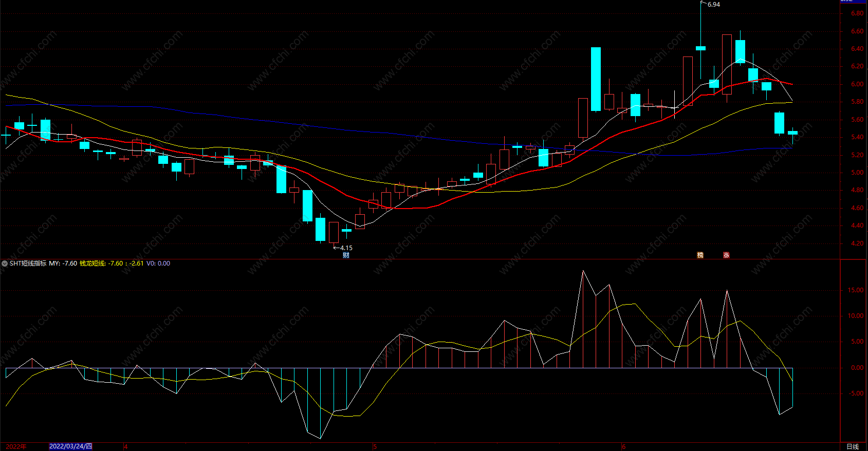Image resolution: width=868 pixels, height=451 pixels.
Task: Select the SHT短线指标 indicator name label
Action: (x=28, y=264)
